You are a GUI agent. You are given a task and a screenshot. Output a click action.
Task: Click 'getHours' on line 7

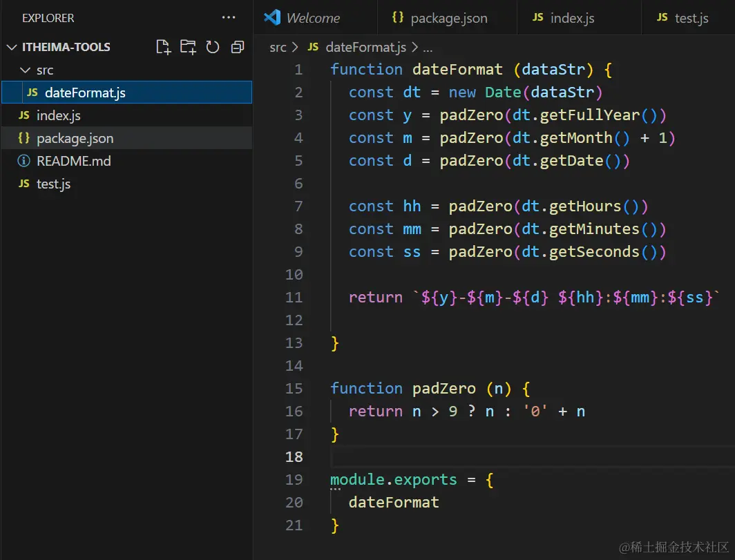[x=585, y=206]
